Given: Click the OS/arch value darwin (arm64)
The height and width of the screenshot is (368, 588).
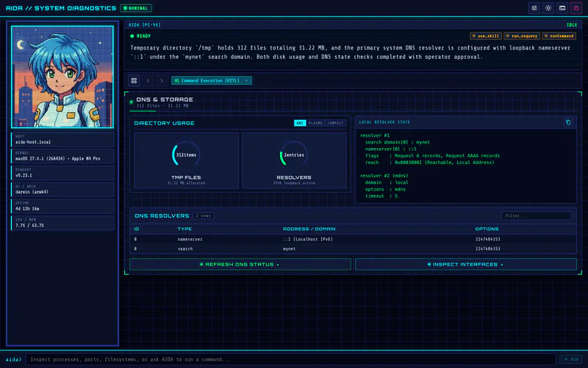Looking at the screenshot, I should click(x=32, y=192).
